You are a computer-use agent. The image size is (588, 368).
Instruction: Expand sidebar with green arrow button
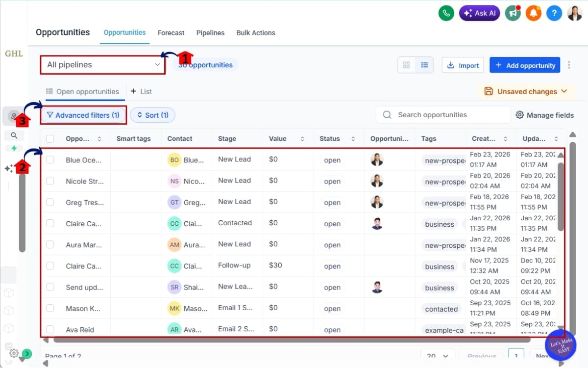click(26, 353)
